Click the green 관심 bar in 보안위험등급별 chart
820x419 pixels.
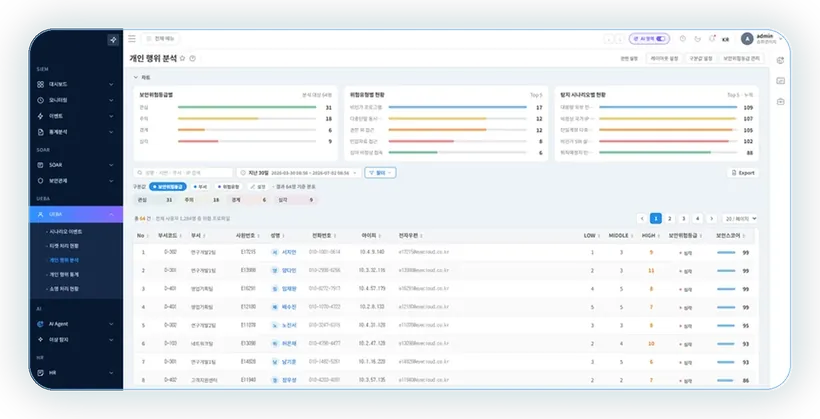[247, 107]
